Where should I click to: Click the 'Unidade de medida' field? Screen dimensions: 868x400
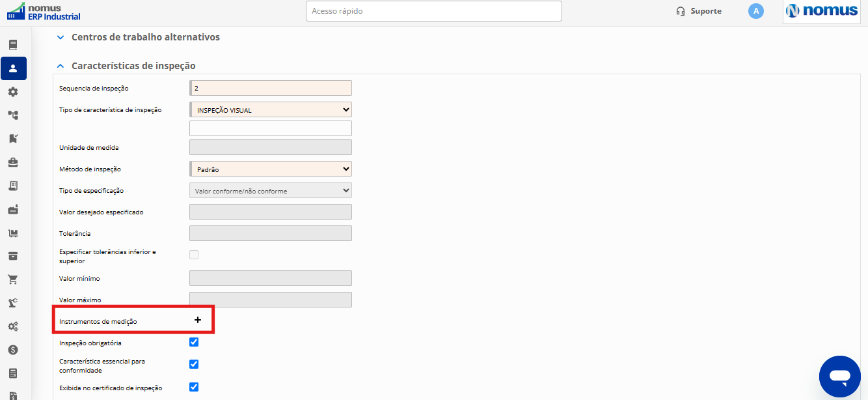click(271, 147)
